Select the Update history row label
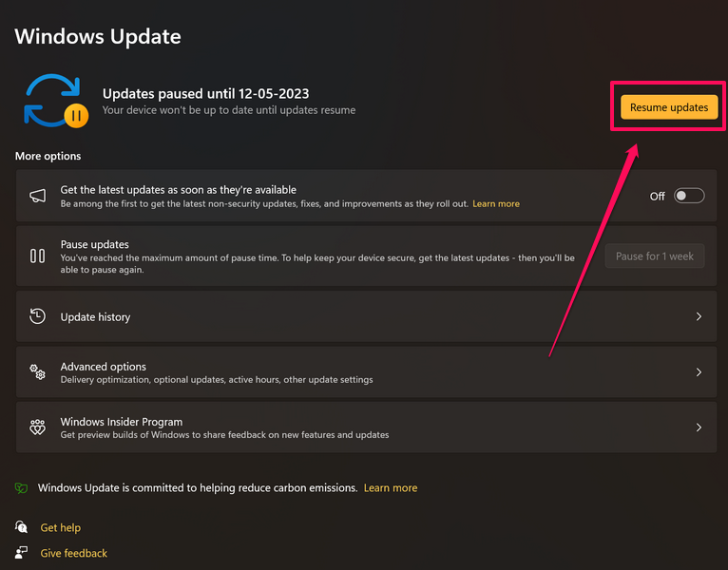 click(95, 317)
